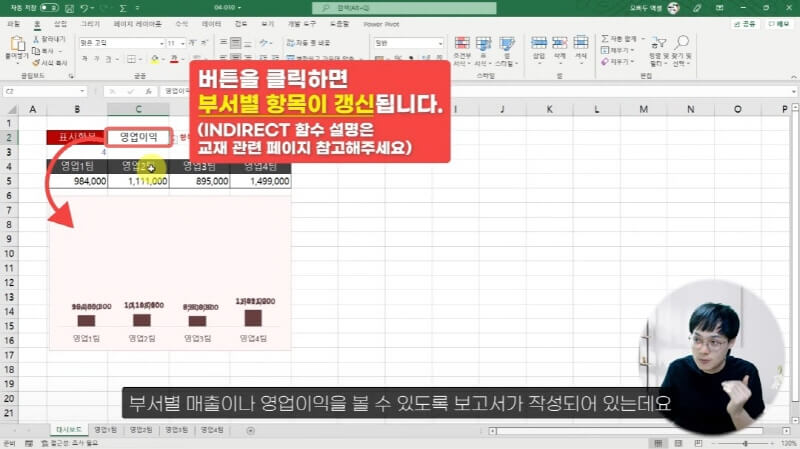Click the Undo arrow icon
This screenshot has height=449, width=800.
[85, 8]
